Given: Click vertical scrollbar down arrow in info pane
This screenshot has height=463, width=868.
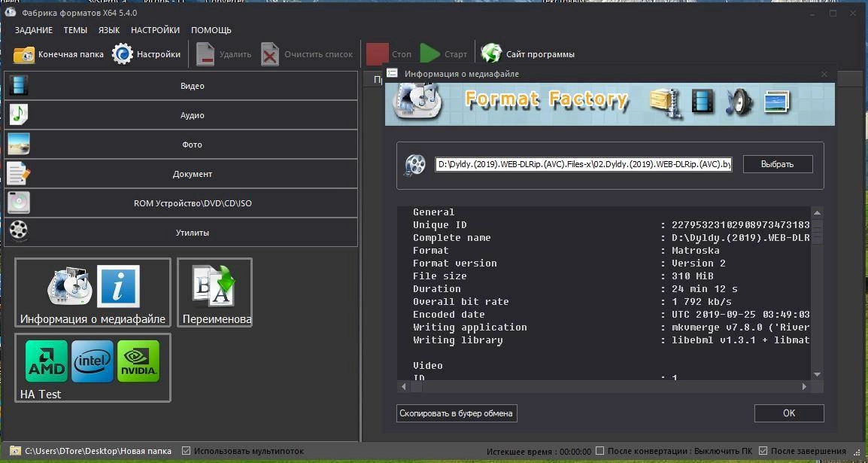Looking at the screenshot, I should tap(817, 375).
